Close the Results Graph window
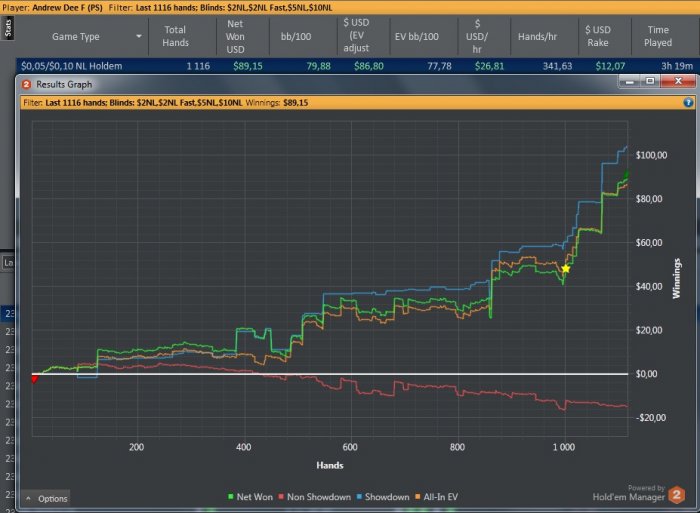Screen dimensions: 700x513 (679, 84)
